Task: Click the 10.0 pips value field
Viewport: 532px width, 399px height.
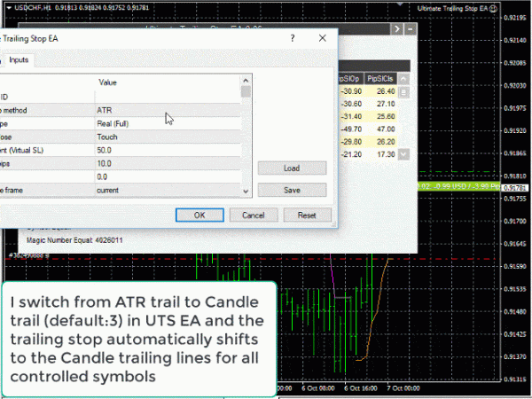Action: [167, 164]
